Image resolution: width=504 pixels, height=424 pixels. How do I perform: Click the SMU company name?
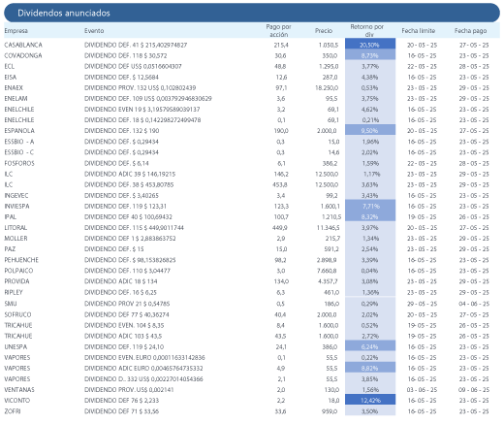[x=11, y=304]
